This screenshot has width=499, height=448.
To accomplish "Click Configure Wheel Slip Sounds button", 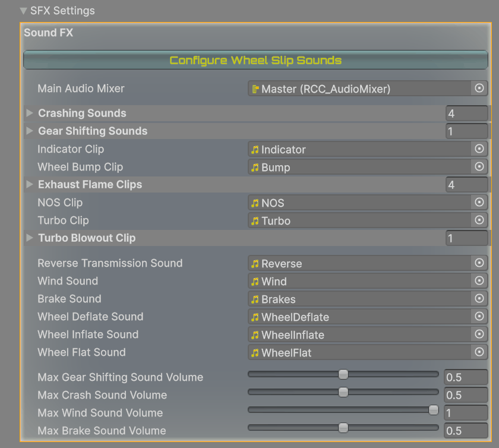I will pyautogui.click(x=255, y=60).
